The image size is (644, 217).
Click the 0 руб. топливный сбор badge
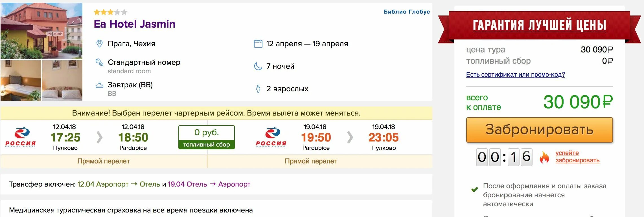(x=206, y=137)
